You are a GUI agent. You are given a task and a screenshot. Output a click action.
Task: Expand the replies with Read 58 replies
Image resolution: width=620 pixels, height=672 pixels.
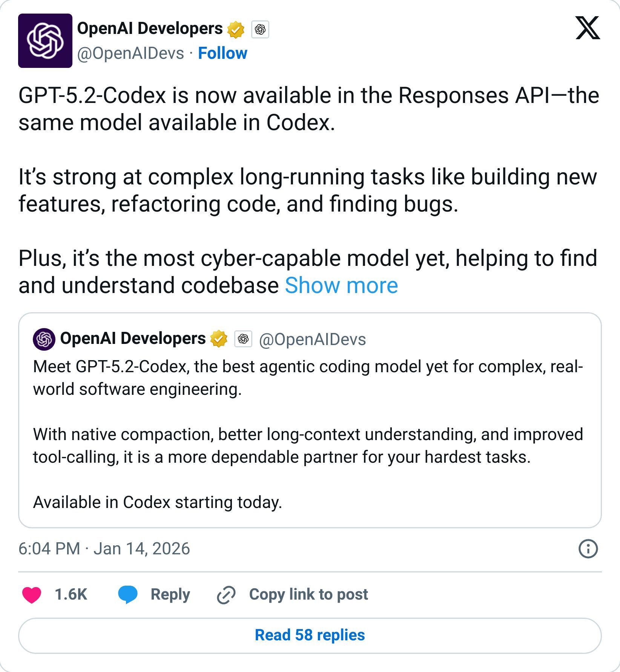click(x=310, y=635)
